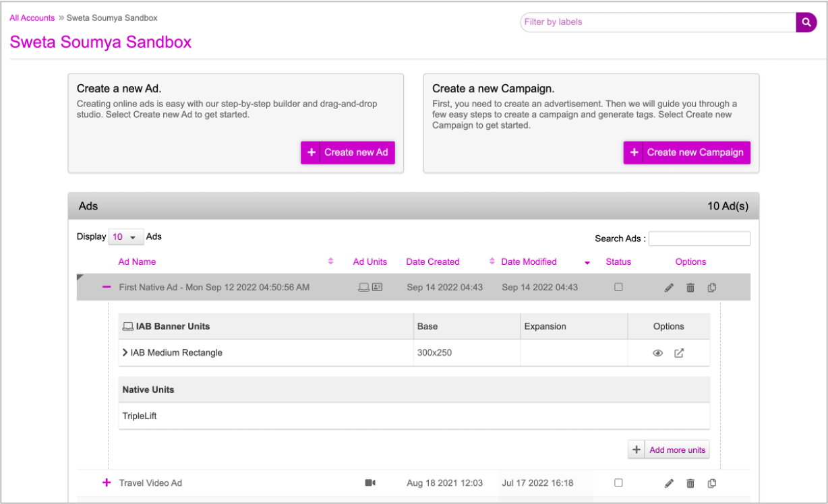Check the status box for First Native Ad

(x=618, y=287)
